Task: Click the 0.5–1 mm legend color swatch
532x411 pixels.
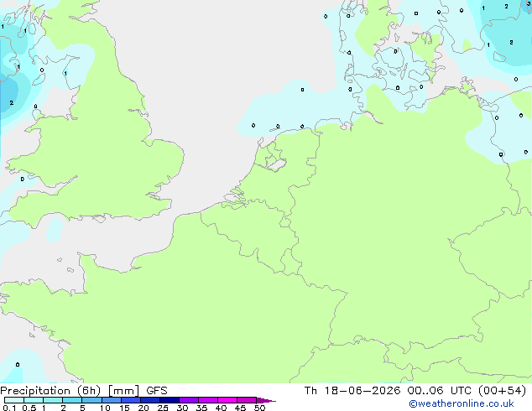Action: [34, 400]
